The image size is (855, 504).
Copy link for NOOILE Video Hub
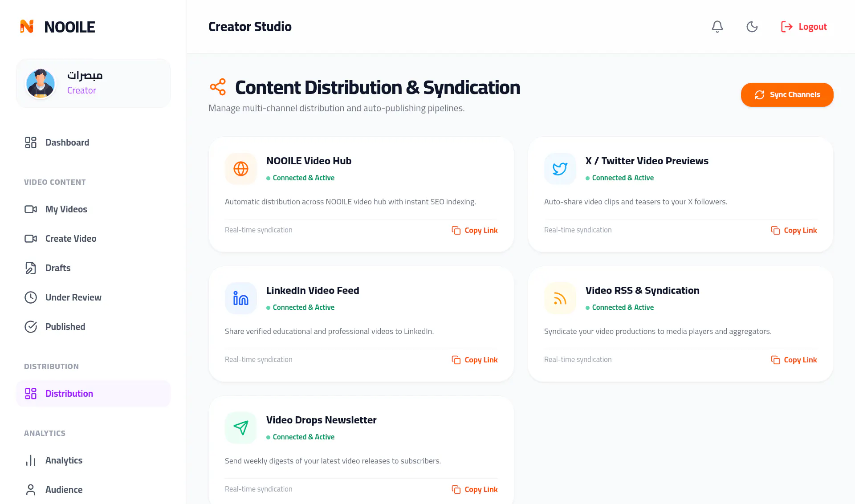tap(475, 230)
